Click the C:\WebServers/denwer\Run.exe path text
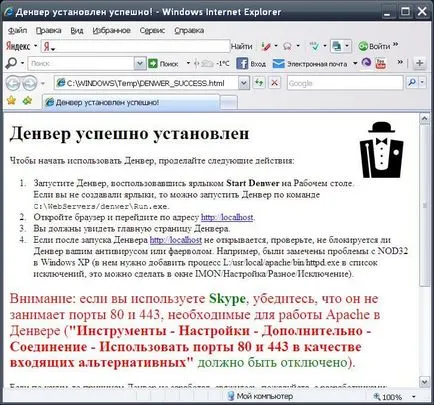The height and width of the screenshot is (405, 434). (101, 207)
